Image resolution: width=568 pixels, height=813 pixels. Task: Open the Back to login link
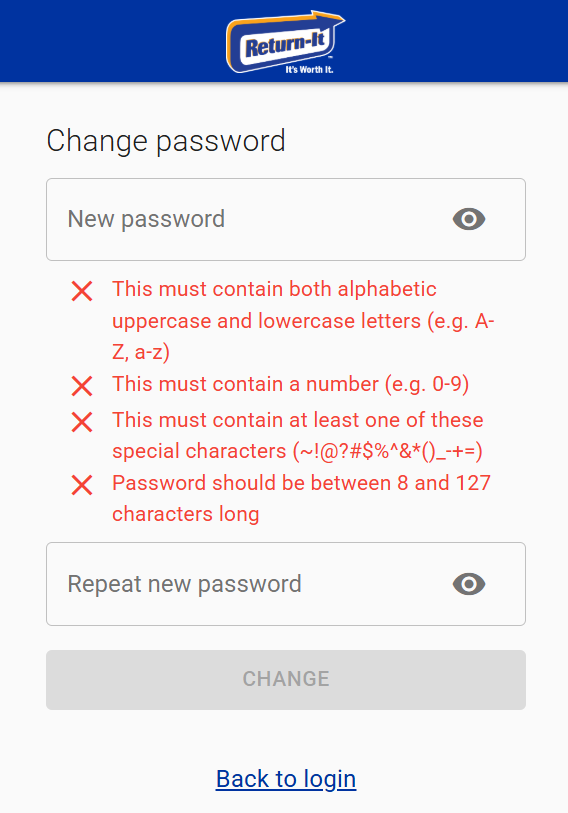tap(286, 779)
